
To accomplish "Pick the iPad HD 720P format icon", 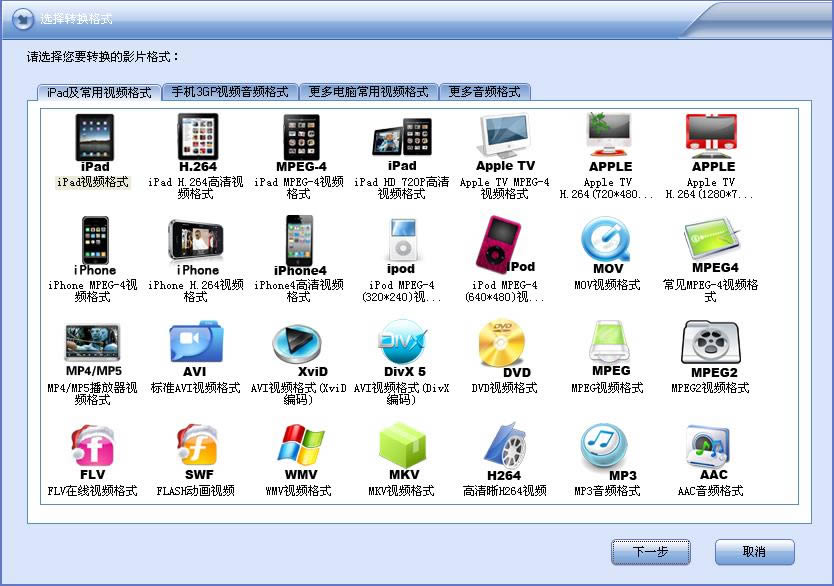I will (402, 143).
